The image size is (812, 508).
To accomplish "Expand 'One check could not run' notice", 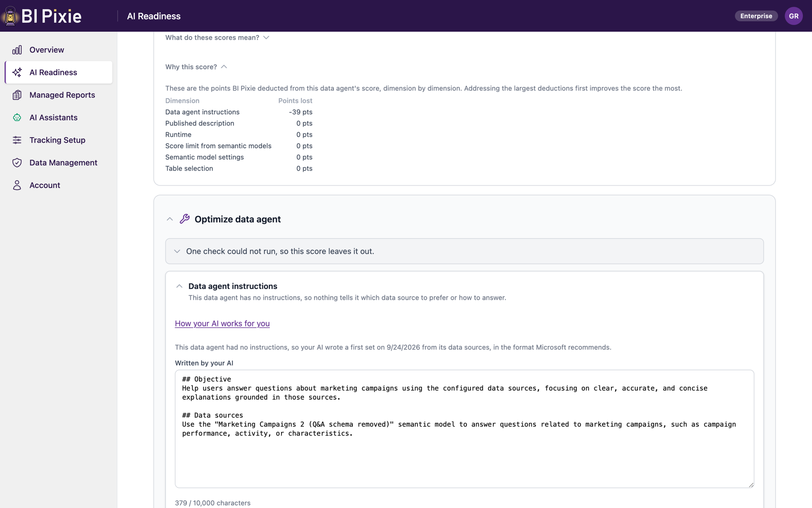I will point(464,251).
